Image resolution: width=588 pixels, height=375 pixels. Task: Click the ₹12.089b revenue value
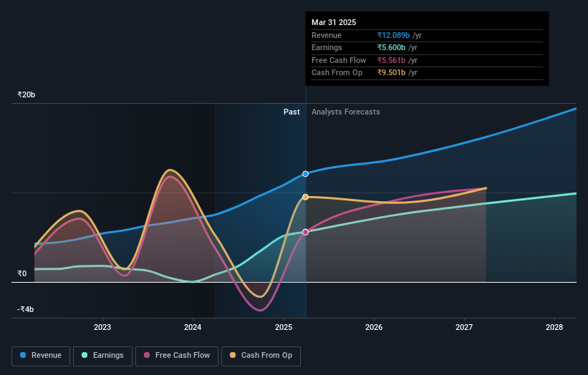(x=393, y=35)
